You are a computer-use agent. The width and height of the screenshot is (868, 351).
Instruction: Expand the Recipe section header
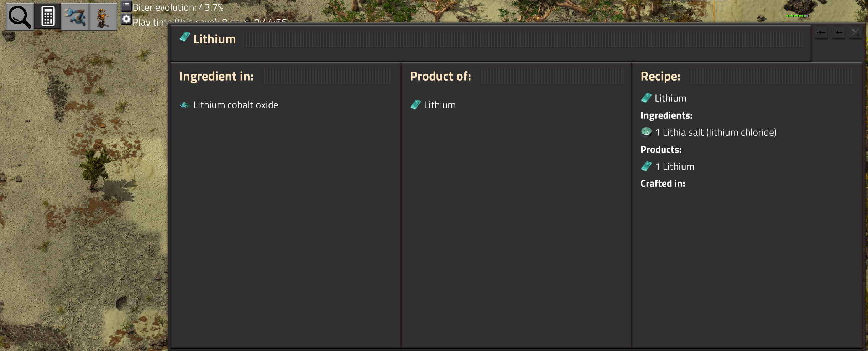tap(660, 76)
